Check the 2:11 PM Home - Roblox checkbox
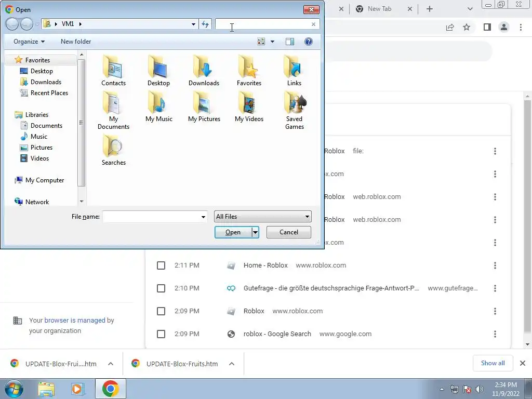 161,265
